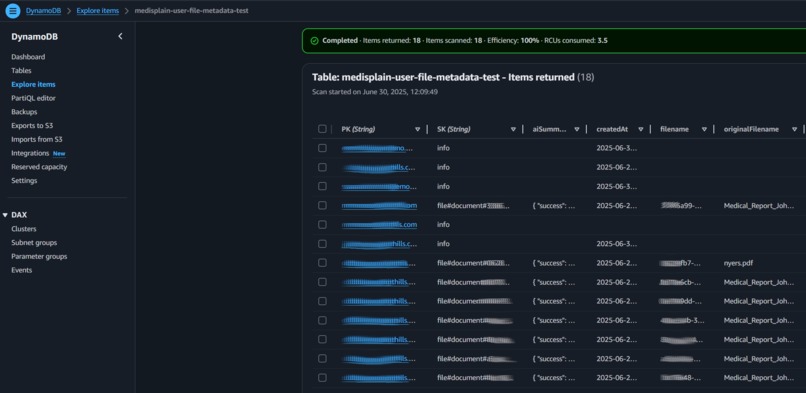Open DAX Clusters page
The height and width of the screenshot is (393, 806).
24,229
